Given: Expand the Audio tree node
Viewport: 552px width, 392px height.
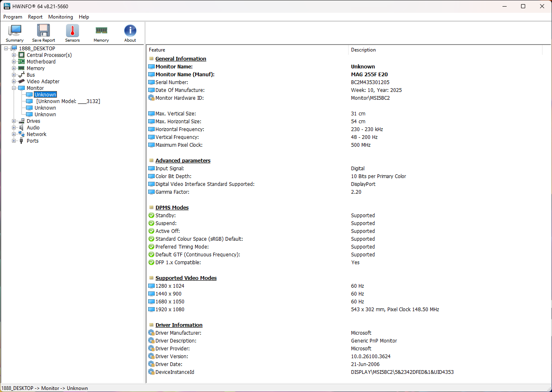Looking at the screenshot, I should point(14,128).
